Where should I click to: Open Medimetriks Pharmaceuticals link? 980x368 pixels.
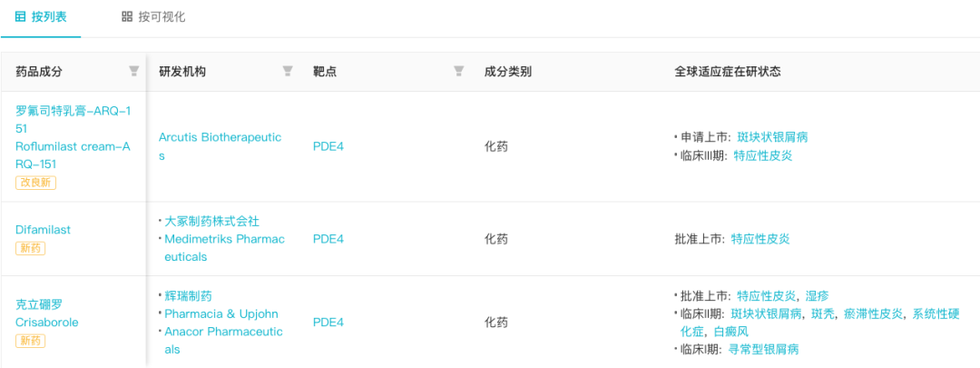point(224,248)
